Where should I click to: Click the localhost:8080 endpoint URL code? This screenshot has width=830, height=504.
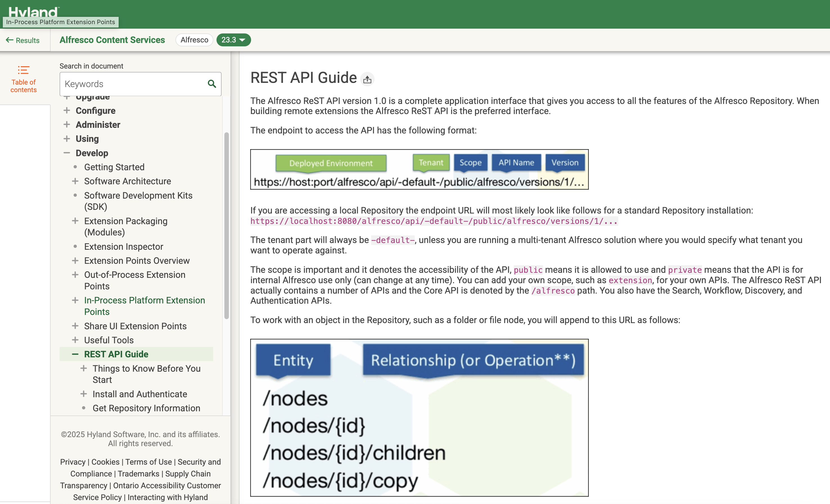434,221
